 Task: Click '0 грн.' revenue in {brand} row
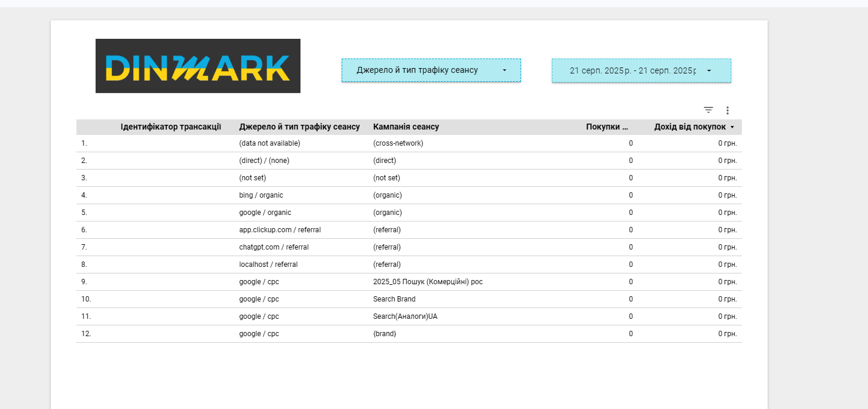pos(727,334)
